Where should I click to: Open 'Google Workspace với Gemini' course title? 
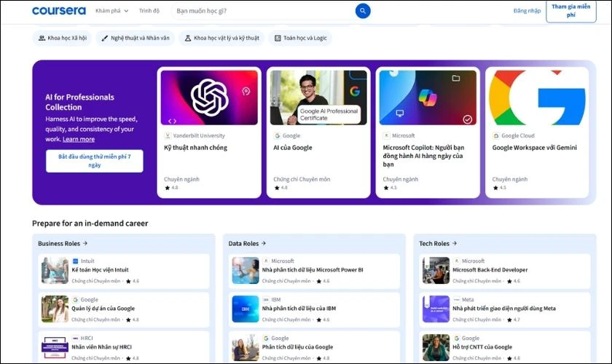tap(534, 148)
